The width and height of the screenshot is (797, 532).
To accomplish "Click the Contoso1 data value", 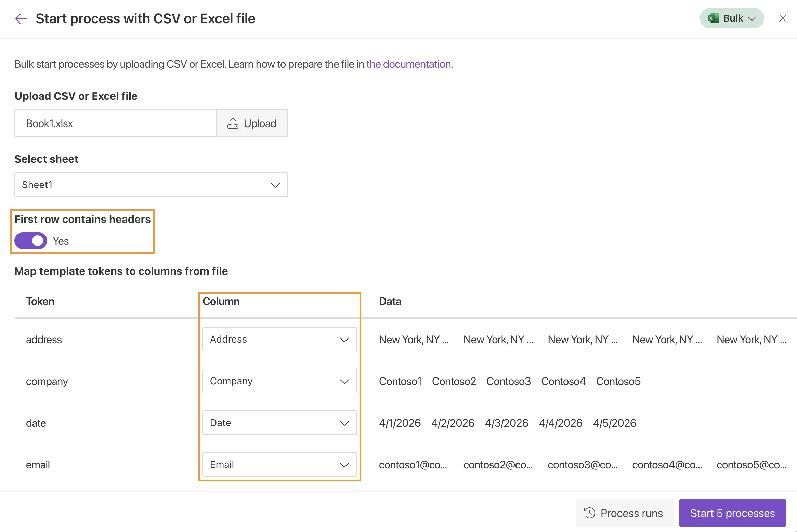I will [400, 381].
